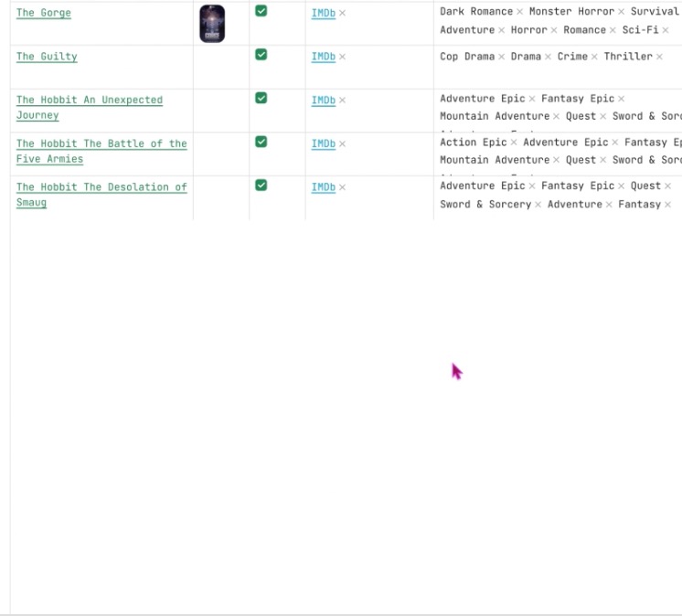The height and width of the screenshot is (616, 682).
Task: Remove the Dark Romance tag from The Gorge
Action: click(x=519, y=12)
